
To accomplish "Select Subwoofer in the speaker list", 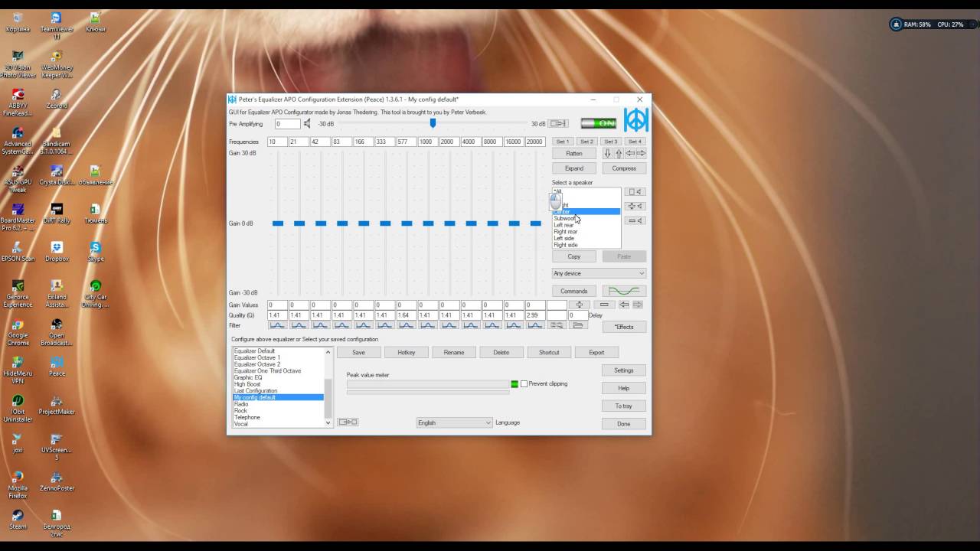I will point(565,219).
